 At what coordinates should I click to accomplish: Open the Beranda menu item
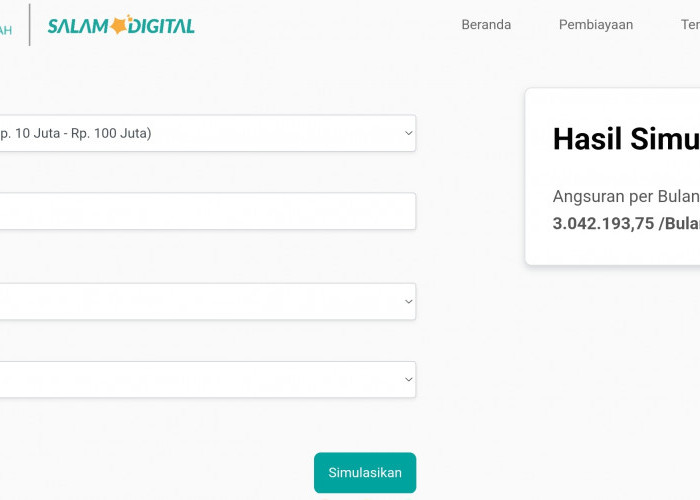pos(486,25)
